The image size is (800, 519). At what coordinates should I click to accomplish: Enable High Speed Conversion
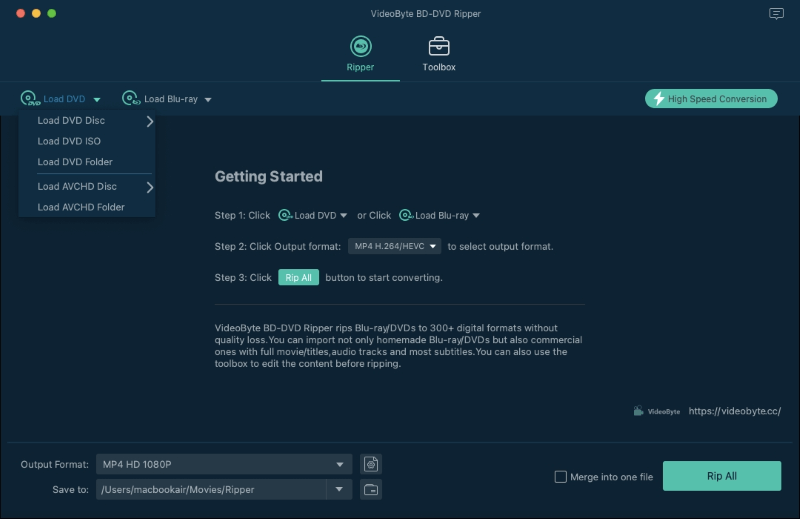pyautogui.click(x=711, y=98)
